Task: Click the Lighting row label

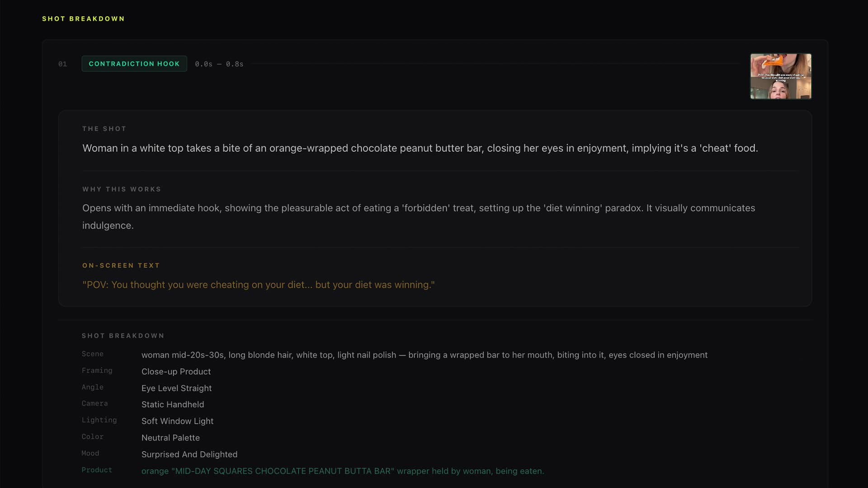Action: (x=99, y=420)
